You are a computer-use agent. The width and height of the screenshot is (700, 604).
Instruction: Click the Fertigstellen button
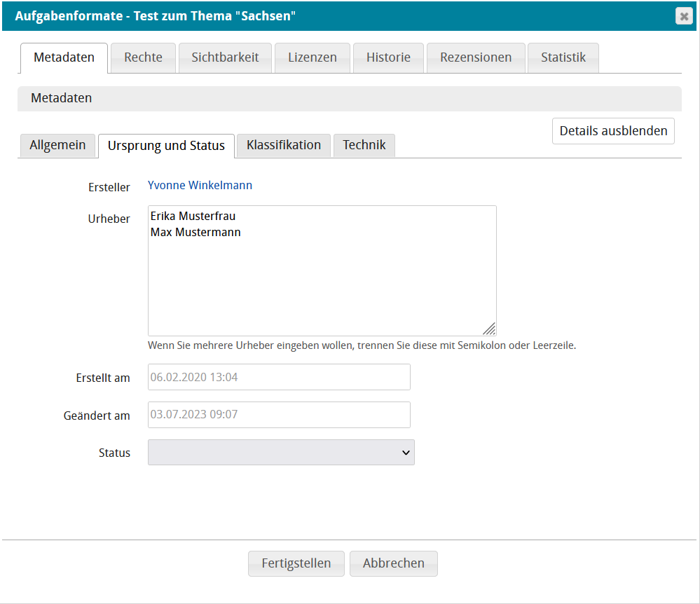296,563
